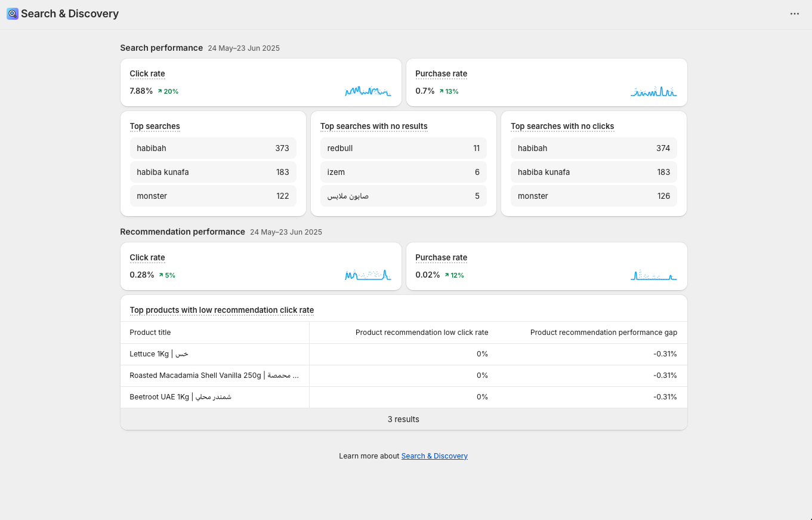Image resolution: width=812 pixels, height=520 pixels.
Task: Open the three-dot more actions menu
Action: pyautogui.click(x=795, y=14)
